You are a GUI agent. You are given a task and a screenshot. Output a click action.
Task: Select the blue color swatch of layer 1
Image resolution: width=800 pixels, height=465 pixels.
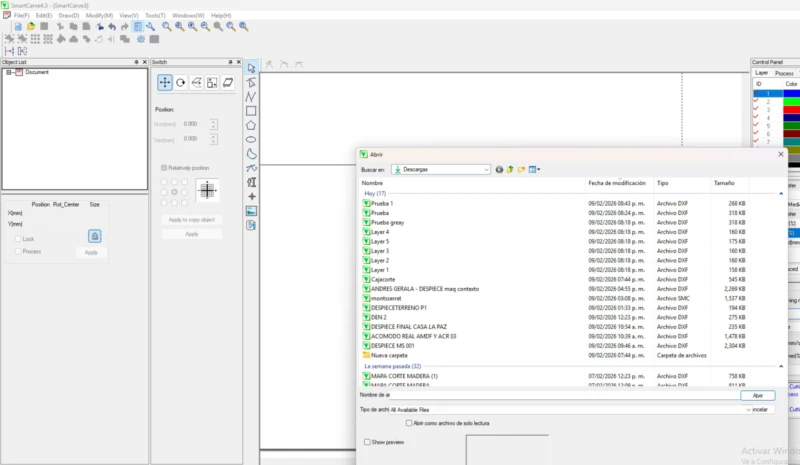tap(791, 93)
